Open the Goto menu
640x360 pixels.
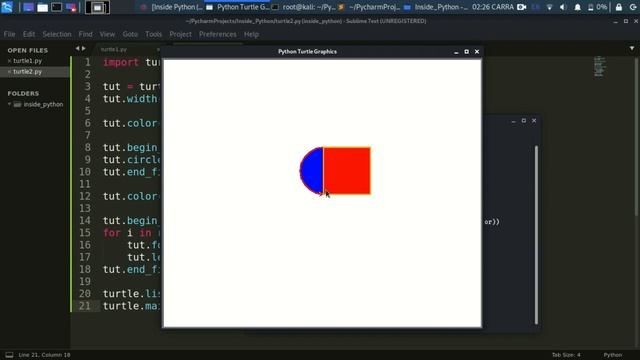(130, 34)
